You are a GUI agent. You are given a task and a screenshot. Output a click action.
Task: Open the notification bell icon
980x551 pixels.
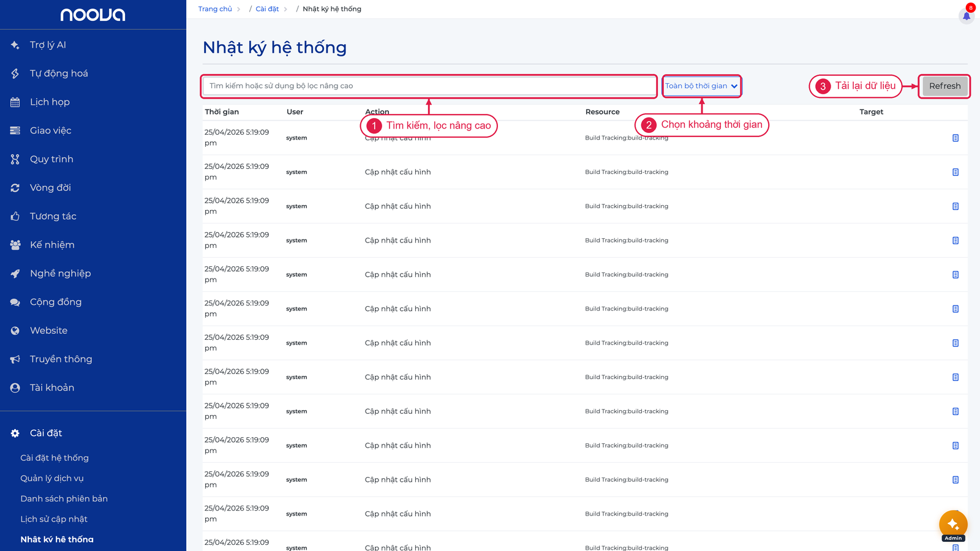[x=967, y=16]
